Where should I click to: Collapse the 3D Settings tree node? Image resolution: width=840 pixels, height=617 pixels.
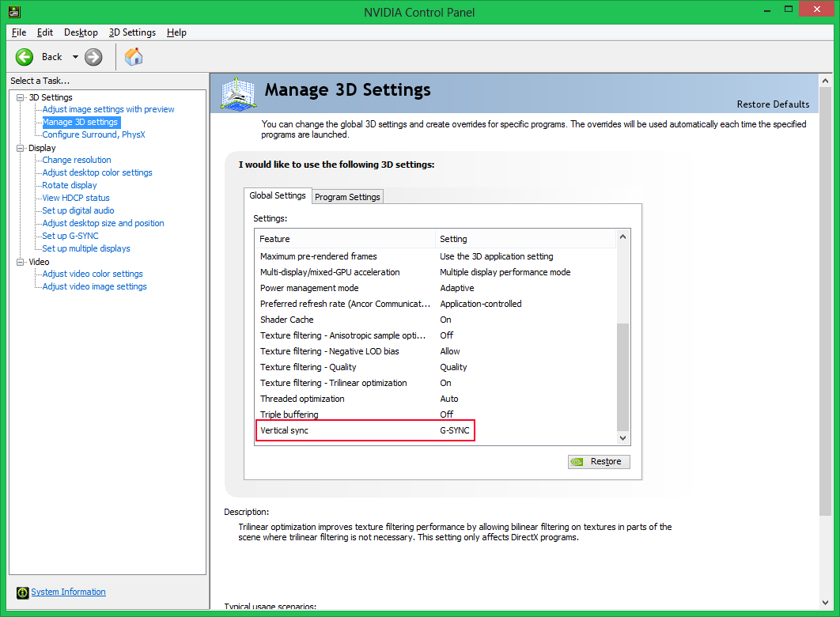coord(21,97)
